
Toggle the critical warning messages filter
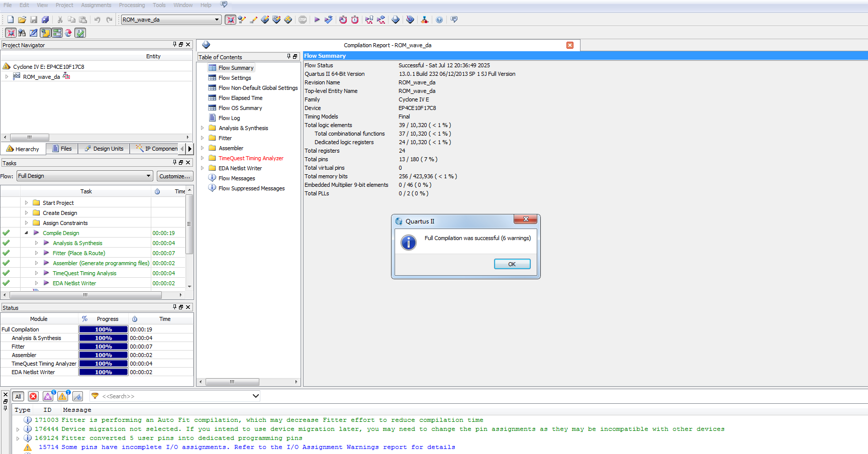(48, 396)
